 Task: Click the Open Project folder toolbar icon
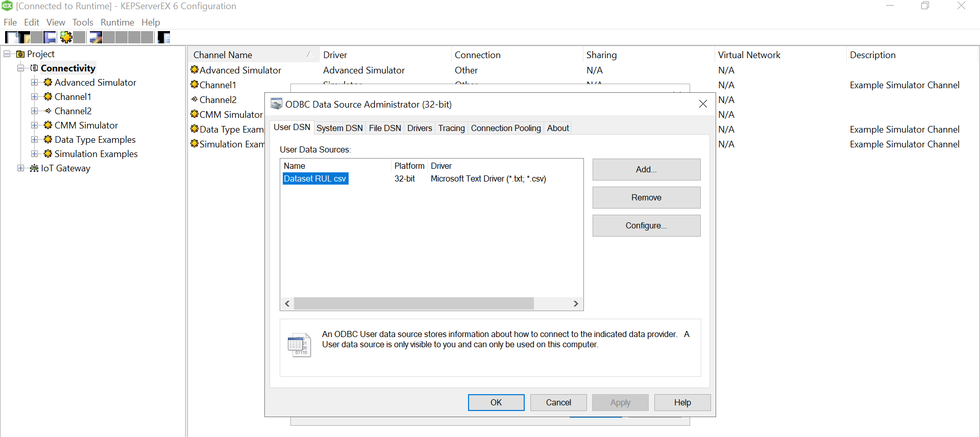tap(24, 37)
